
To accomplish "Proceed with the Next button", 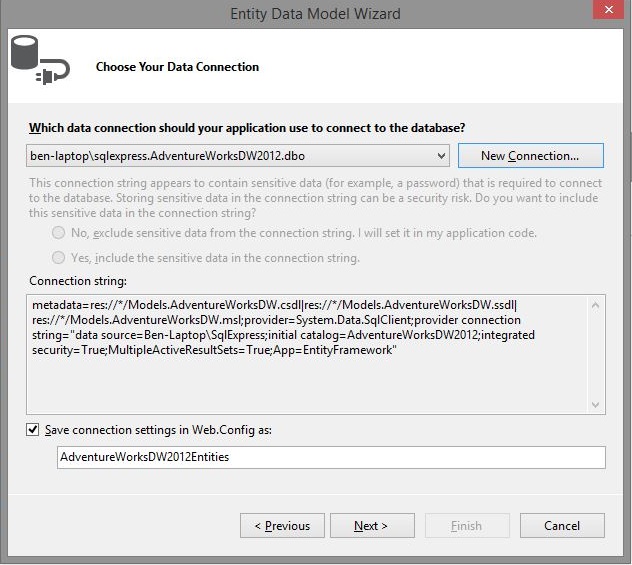I will tap(371, 526).
